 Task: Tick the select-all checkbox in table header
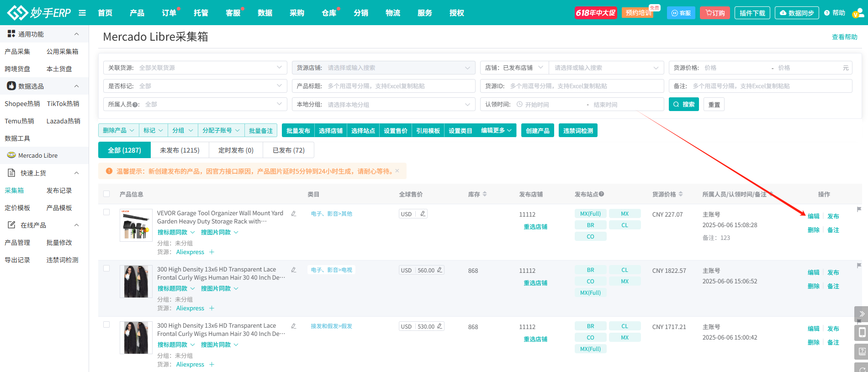(x=106, y=194)
